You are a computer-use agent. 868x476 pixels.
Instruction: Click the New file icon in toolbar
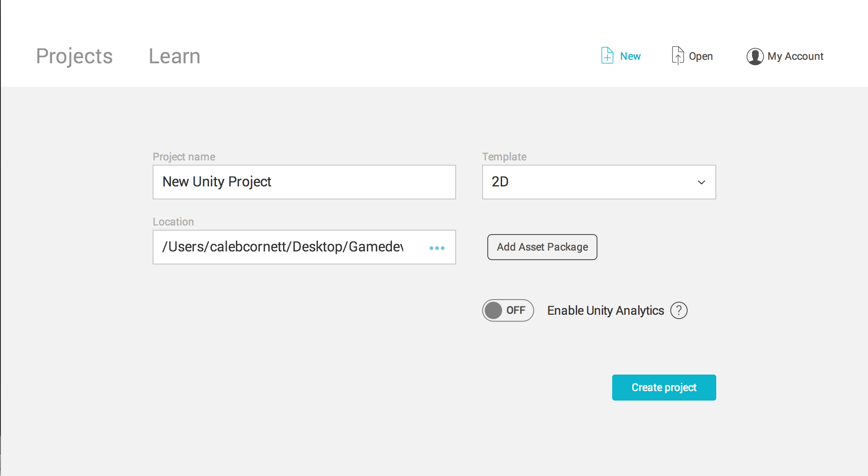[607, 55]
